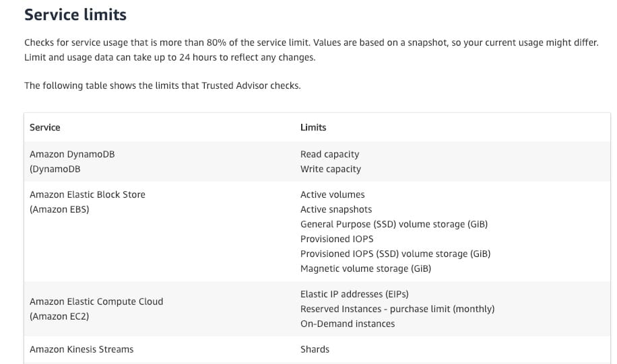617x364 pixels.
Task: Click Reserved Instances purchase limit entry
Action: (x=397, y=309)
